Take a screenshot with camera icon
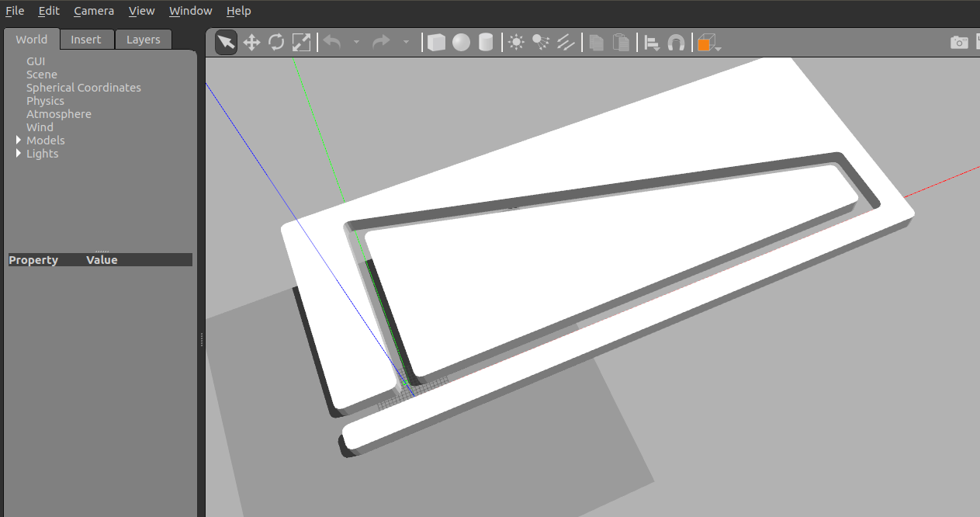Screen dimensions: 980x517 959,42
